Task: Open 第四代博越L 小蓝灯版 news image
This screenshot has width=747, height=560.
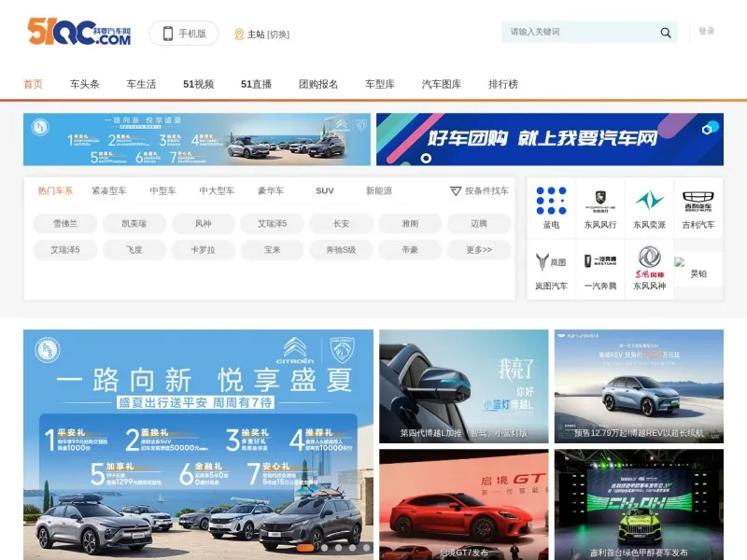Action: tap(463, 386)
